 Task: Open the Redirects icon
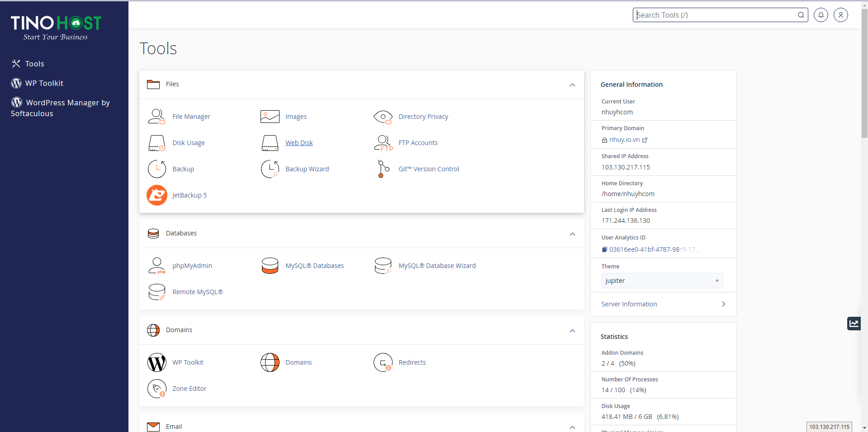383,362
